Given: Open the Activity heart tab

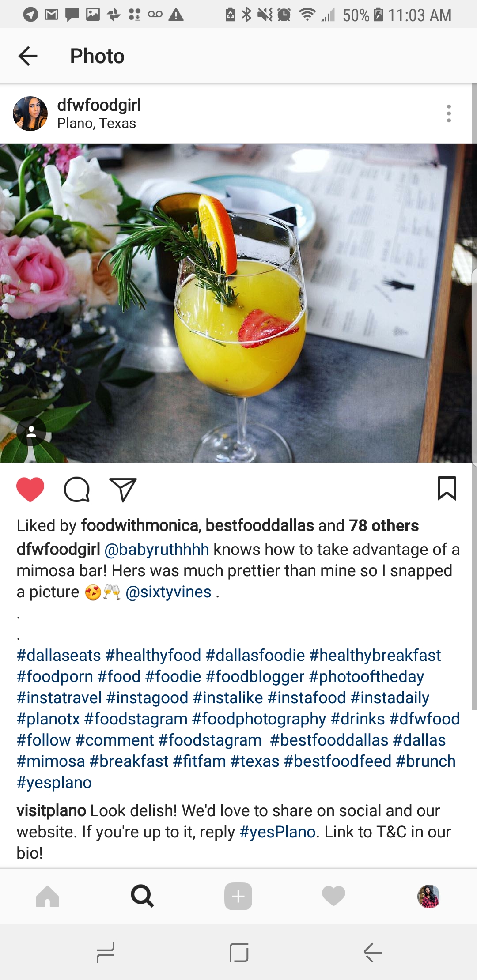Looking at the screenshot, I should [333, 896].
